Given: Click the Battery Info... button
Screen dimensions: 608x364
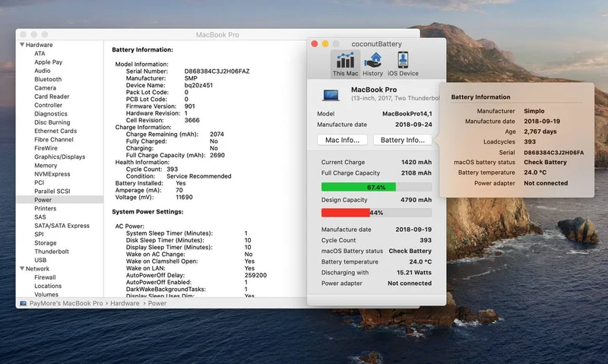Looking at the screenshot, I should [403, 140].
